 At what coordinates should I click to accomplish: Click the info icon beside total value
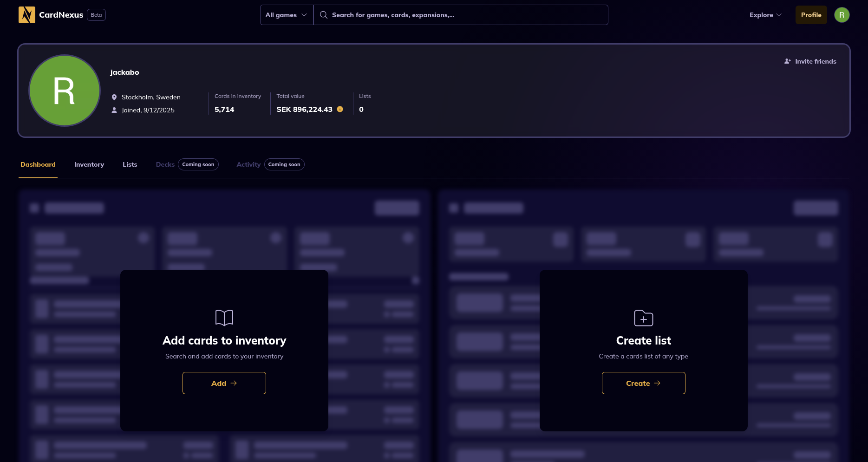tap(340, 109)
